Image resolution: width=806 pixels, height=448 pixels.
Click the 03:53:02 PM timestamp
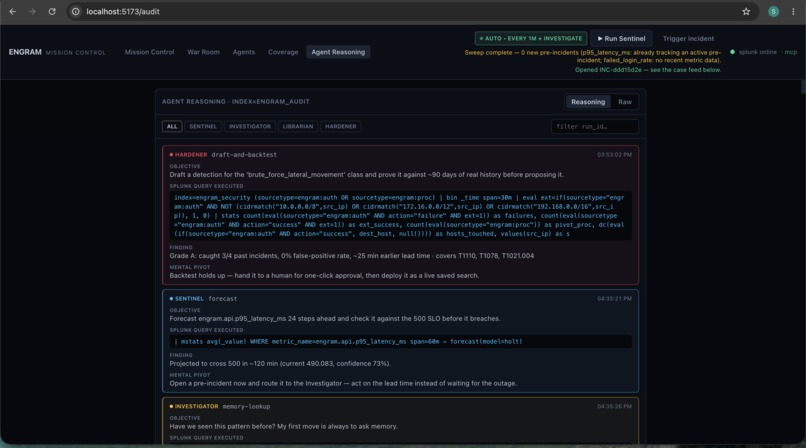tap(614, 155)
